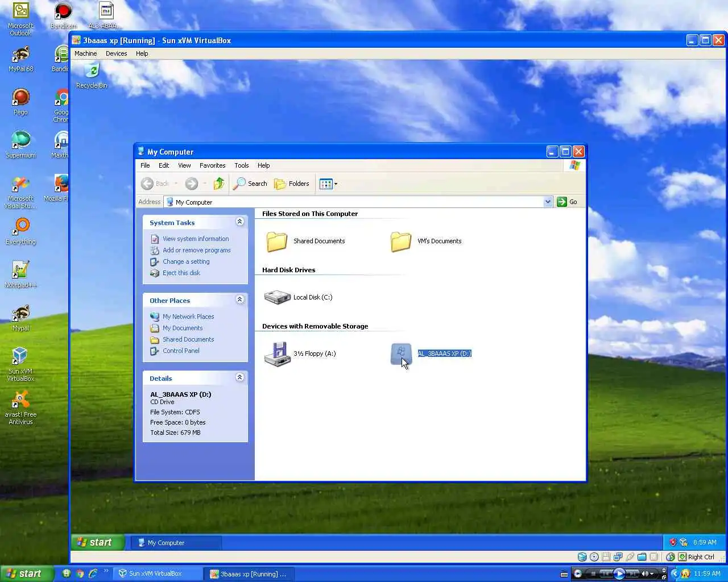
Task: Click View system information link
Action: [196, 239]
